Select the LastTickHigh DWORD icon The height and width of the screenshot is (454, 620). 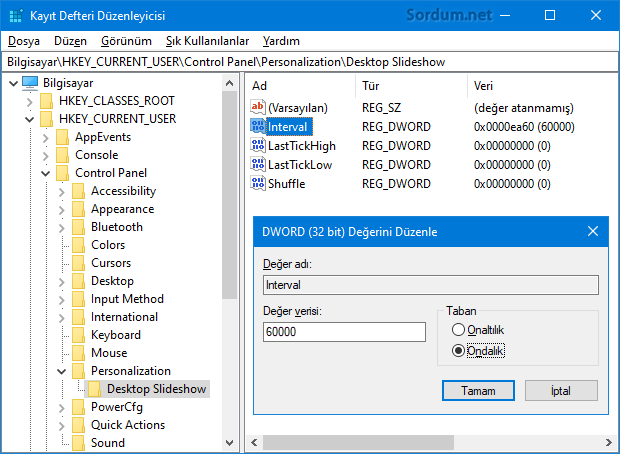[x=258, y=145]
